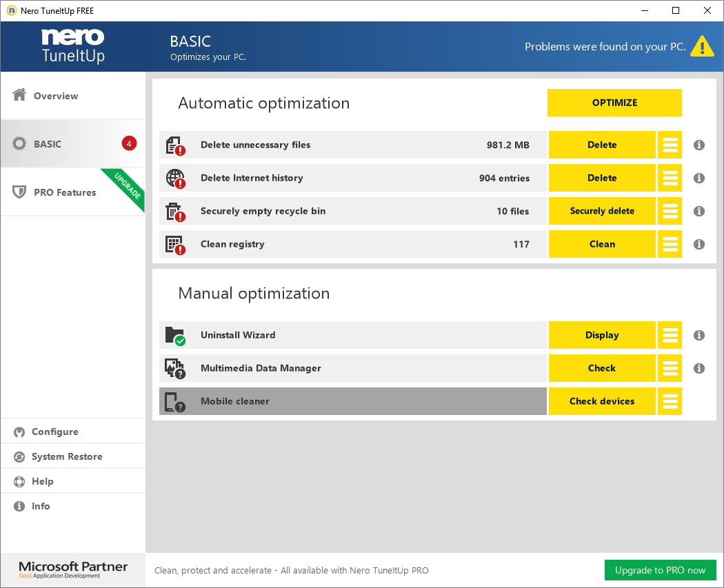The height and width of the screenshot is (588, 724).
Task: Click the Help lifebuoy icon
Action: (19, 482)
